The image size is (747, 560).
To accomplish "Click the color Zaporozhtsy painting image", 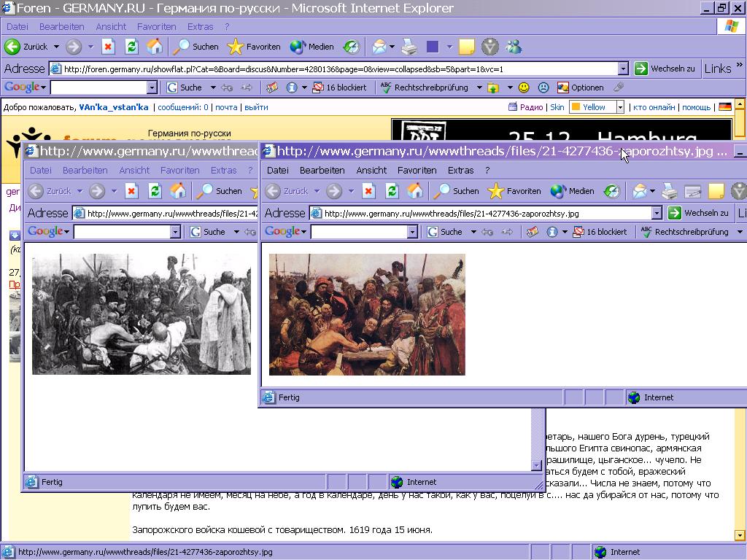I will [x=367, y=314].
